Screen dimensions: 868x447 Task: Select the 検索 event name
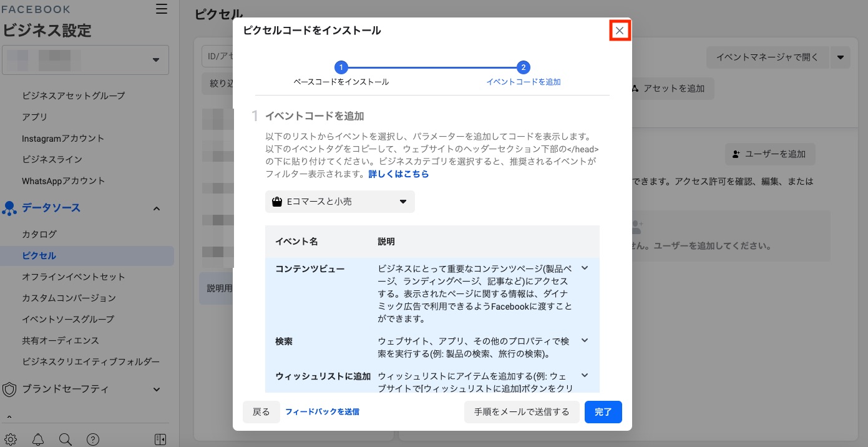pyautogui.click(x=284, y=341)
